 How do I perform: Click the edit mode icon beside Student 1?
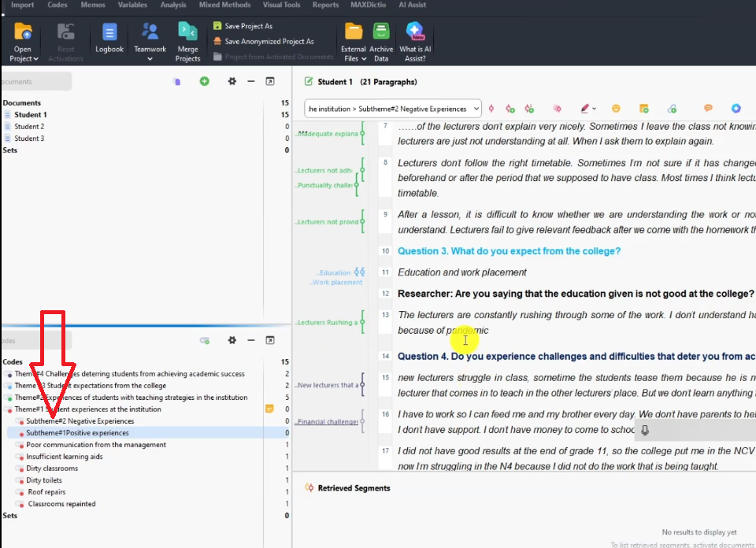coord(309,81)
